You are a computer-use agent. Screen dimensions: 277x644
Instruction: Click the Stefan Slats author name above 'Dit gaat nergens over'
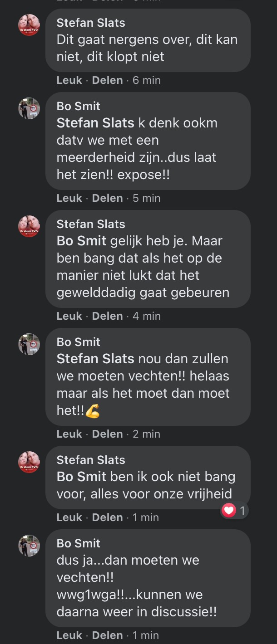coord(91,23)
